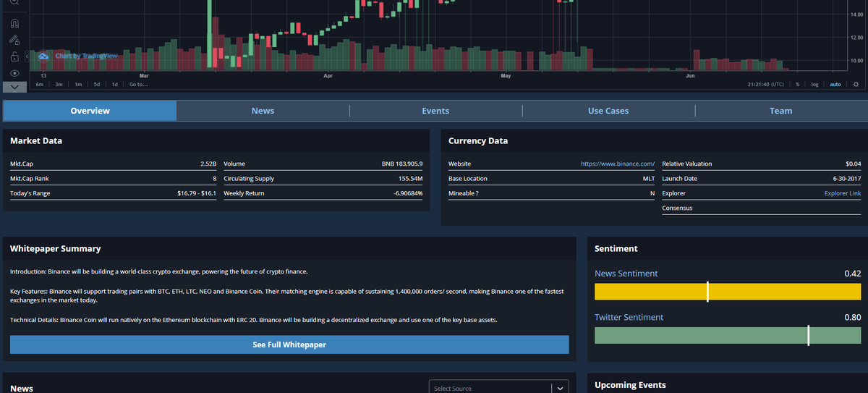
Task: Activate the zoom-in magnifier tool
Action: (14, 2)
